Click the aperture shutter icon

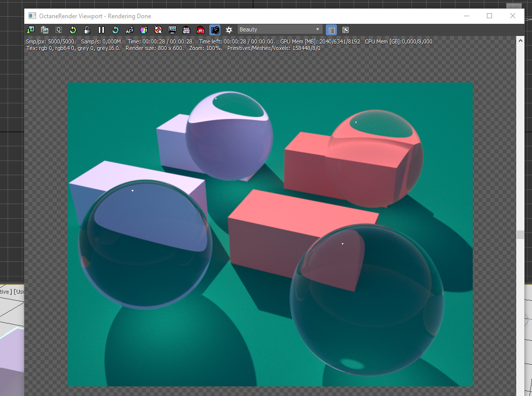coord(229,30)
